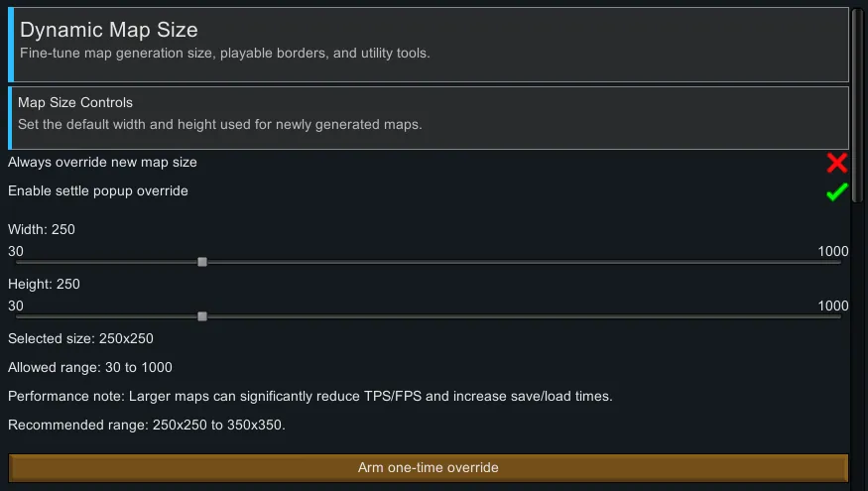Click the "Enable settle popup override" label
This screenshot has width=868, height=491.
(x=98, y=190)
